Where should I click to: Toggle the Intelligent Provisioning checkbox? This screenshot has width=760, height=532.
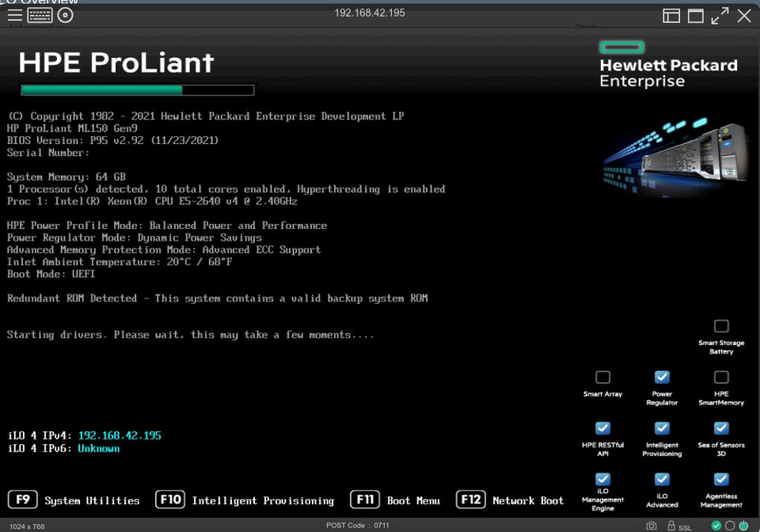click(662, 428)
